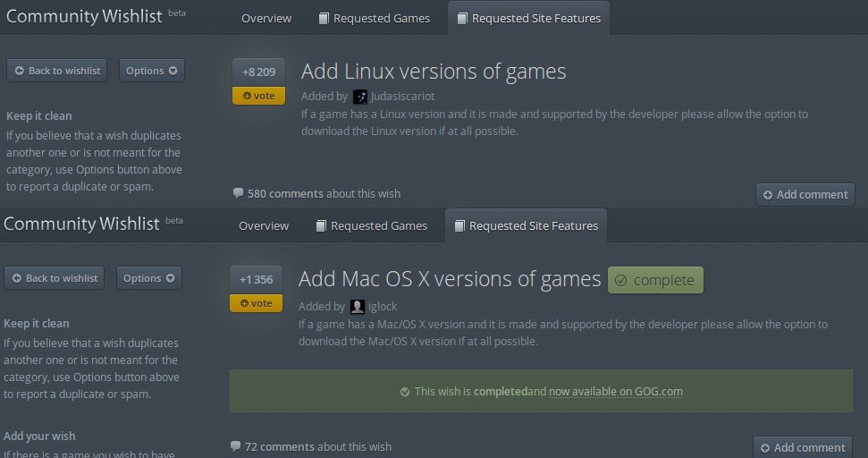Click the speech bubble icon beside 72 comments
The image size is (868, 458).
point(235,445)
